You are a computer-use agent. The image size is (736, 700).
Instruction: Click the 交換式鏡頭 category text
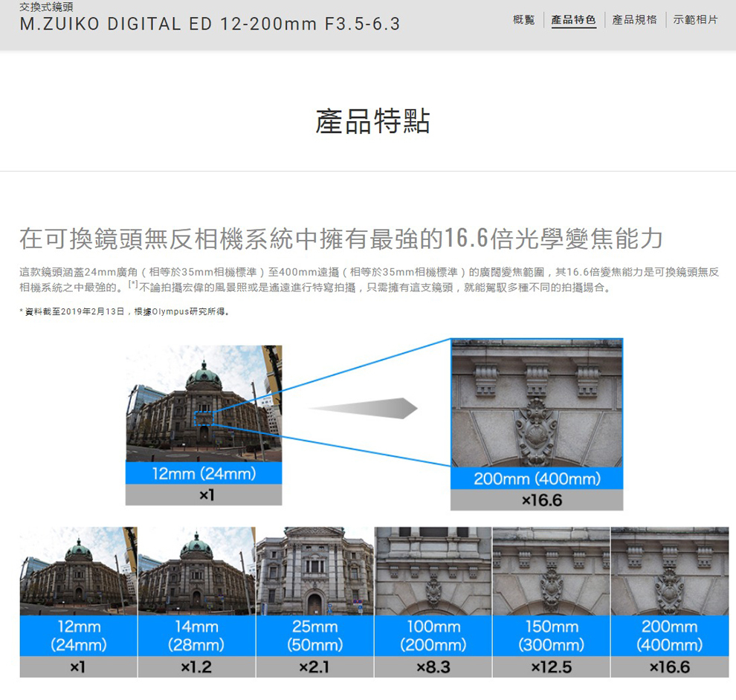click(46, 7)
